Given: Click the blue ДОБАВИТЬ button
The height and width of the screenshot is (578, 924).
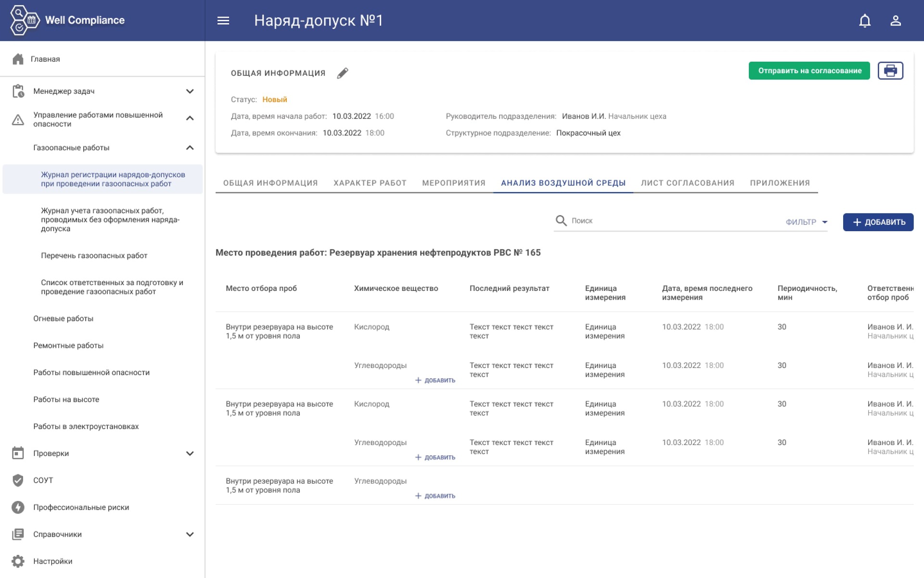Looking at the screenshot, I should coord(878,222).
